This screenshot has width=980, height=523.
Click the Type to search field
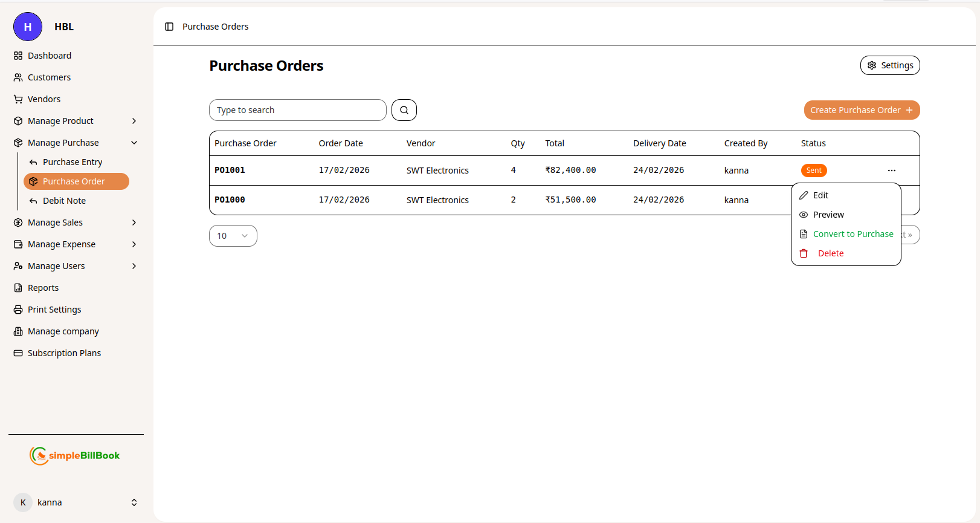pos(297,110)
